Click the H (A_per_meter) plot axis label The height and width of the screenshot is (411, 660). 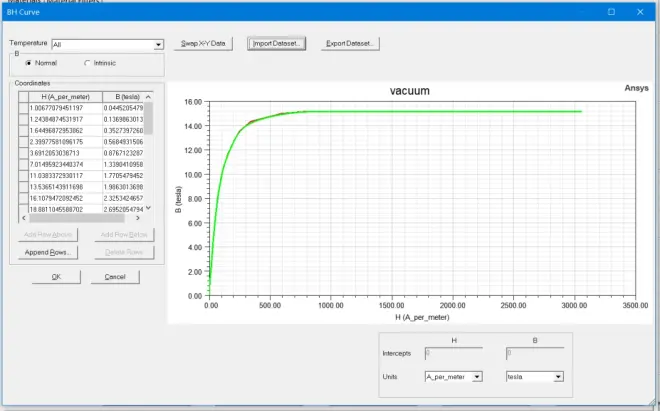coord(422,318)
